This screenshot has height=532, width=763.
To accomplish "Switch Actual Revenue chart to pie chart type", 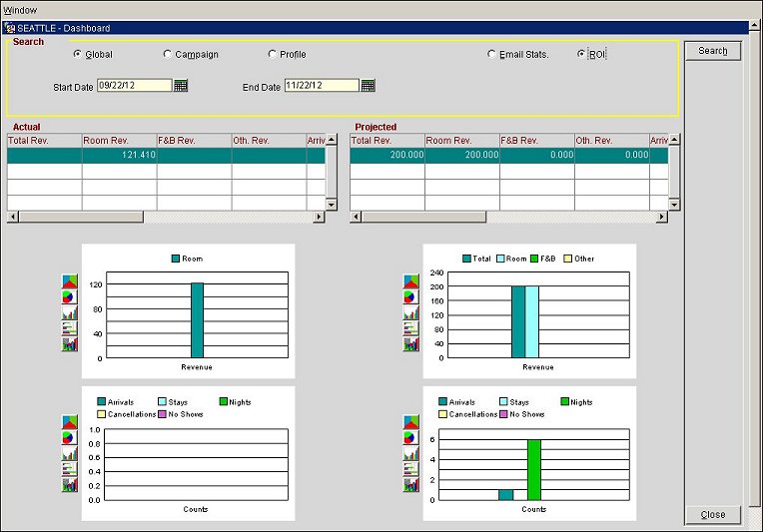I will point(70,296).
